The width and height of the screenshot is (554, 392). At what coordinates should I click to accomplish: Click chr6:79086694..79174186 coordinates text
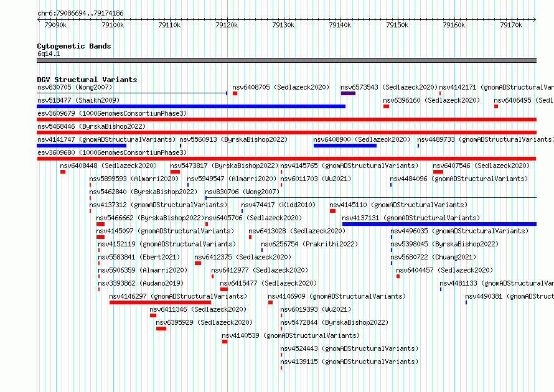tap(80, 14)
